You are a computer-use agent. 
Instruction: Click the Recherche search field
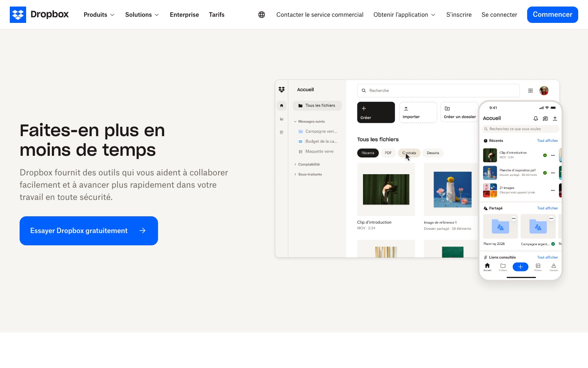point(439,91)
